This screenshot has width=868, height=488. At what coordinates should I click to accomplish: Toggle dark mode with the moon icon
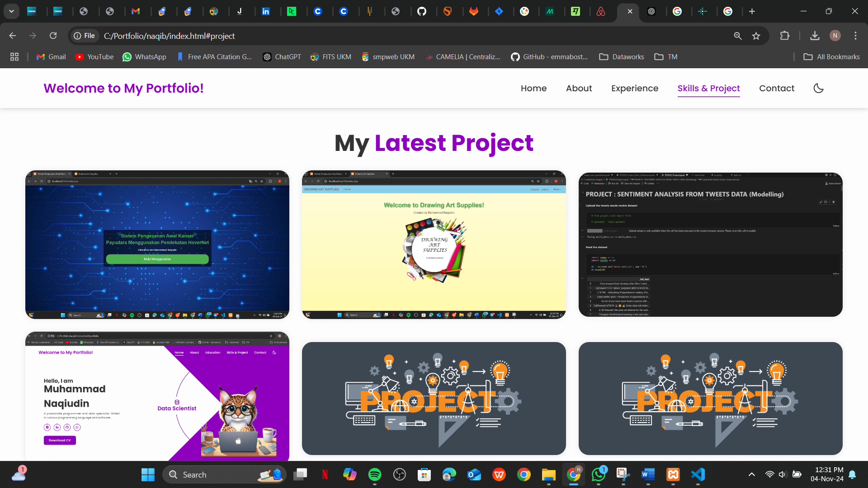click(819, 88)
